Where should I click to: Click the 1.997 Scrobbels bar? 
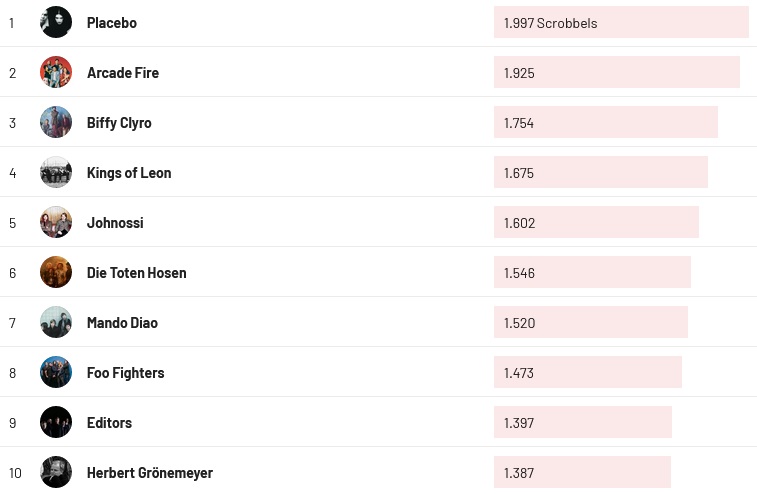[620, 22]
